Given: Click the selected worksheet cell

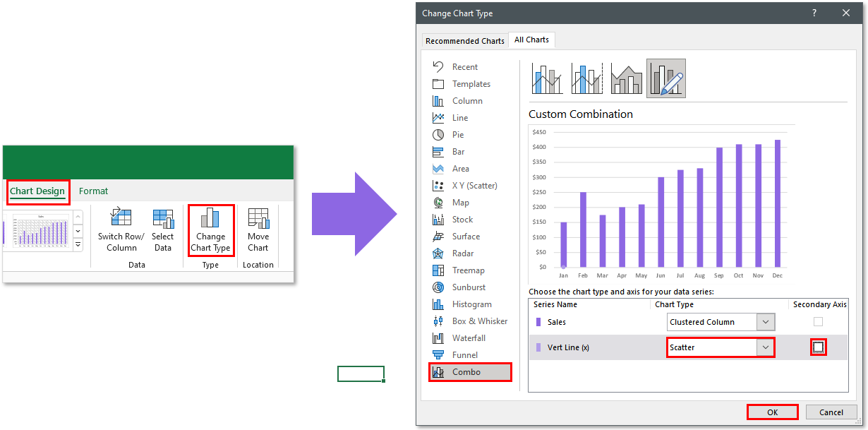Looking at the screenshot, I should [x=361, y=374].
